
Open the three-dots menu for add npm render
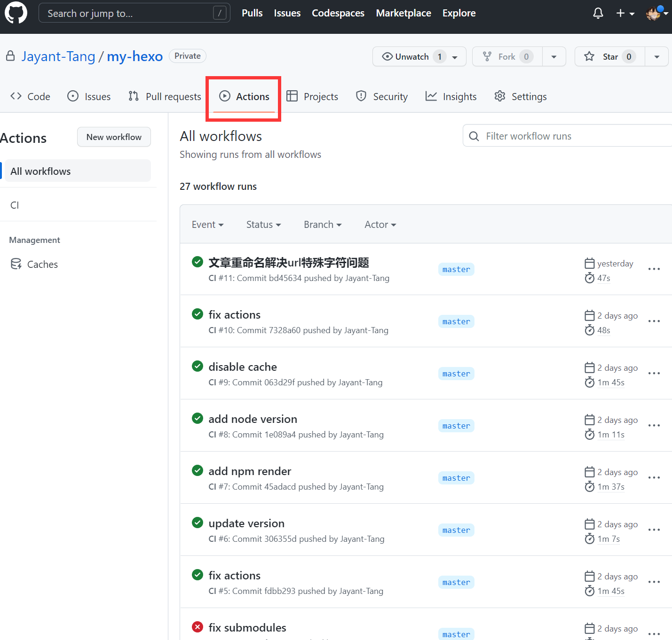[654, 477]
